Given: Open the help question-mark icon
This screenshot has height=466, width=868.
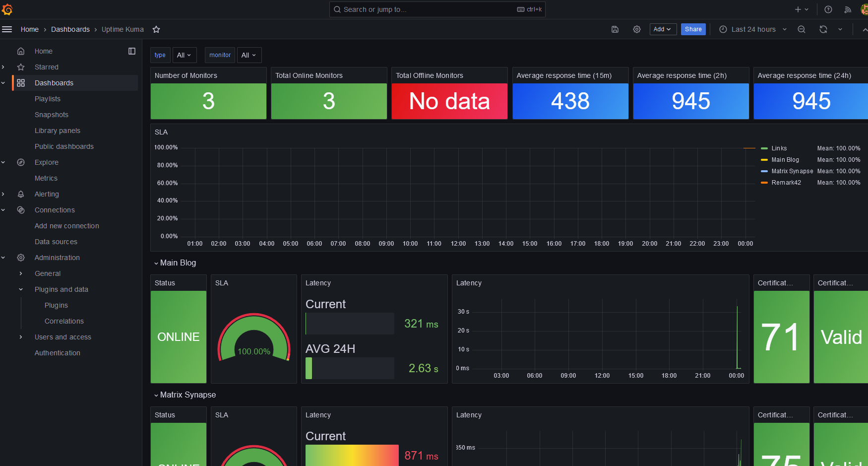Looking at the screenshot, I should [x=828, y=9].
